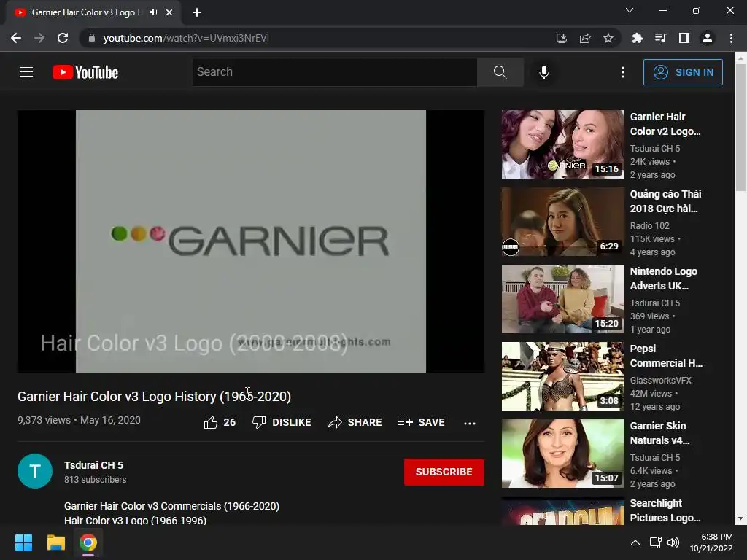Screen dimensions: 747x560
Task: Open the Chrome profile avatar
Action: [x=708, y=38]
